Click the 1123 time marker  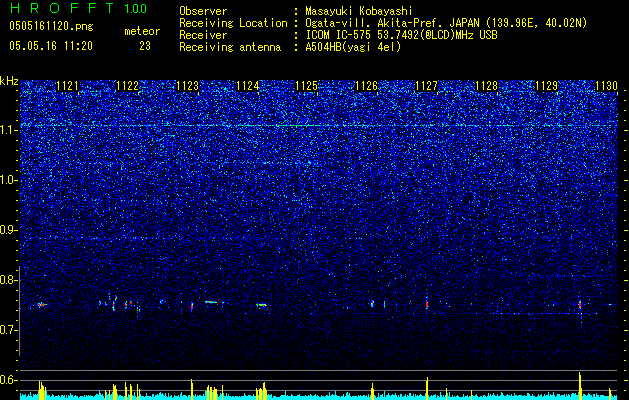click(187, 86)
